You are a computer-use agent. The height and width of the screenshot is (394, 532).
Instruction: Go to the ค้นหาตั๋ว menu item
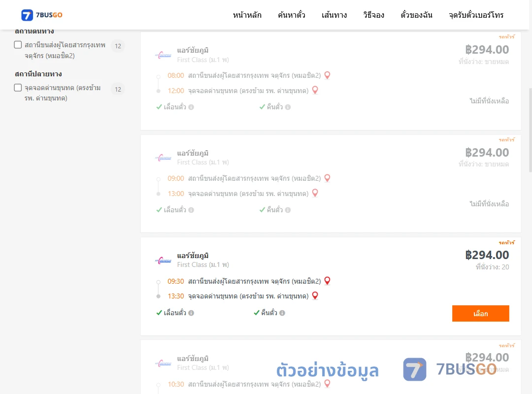292,15
